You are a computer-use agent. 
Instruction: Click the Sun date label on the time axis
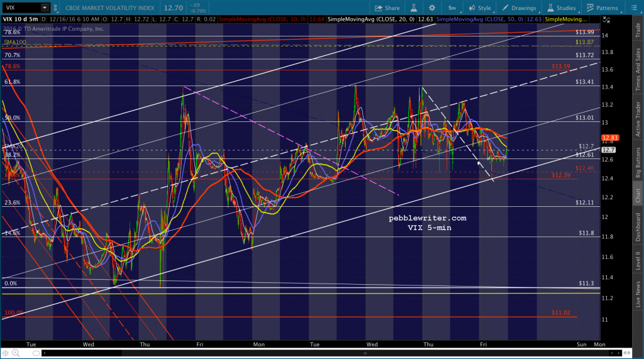[x=581, y=344]
